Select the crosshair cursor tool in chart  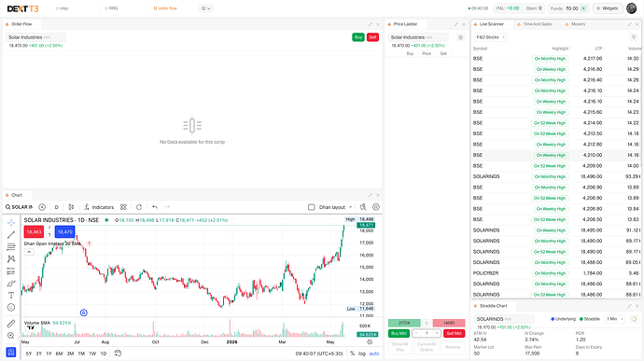[x=11, y=223]
